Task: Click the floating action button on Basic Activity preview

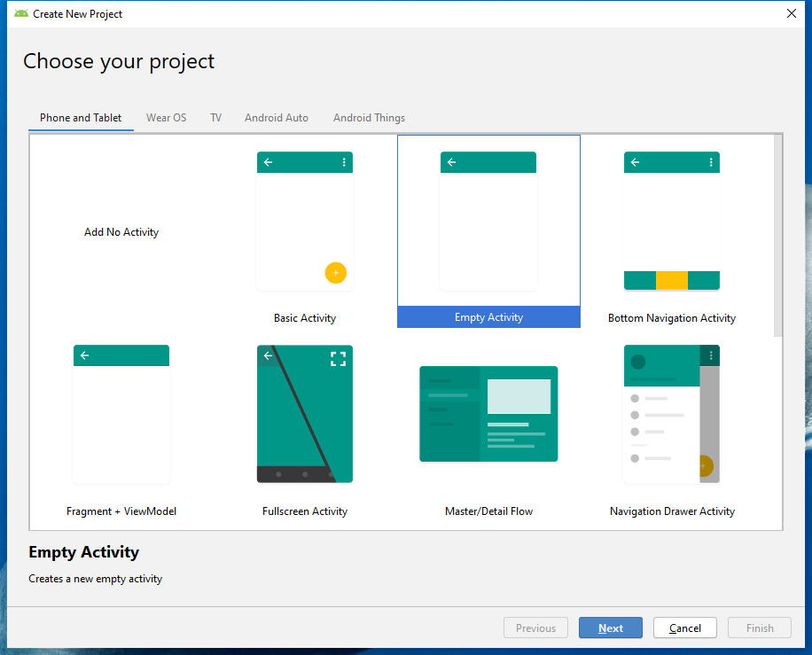Action: pos(336,273)
